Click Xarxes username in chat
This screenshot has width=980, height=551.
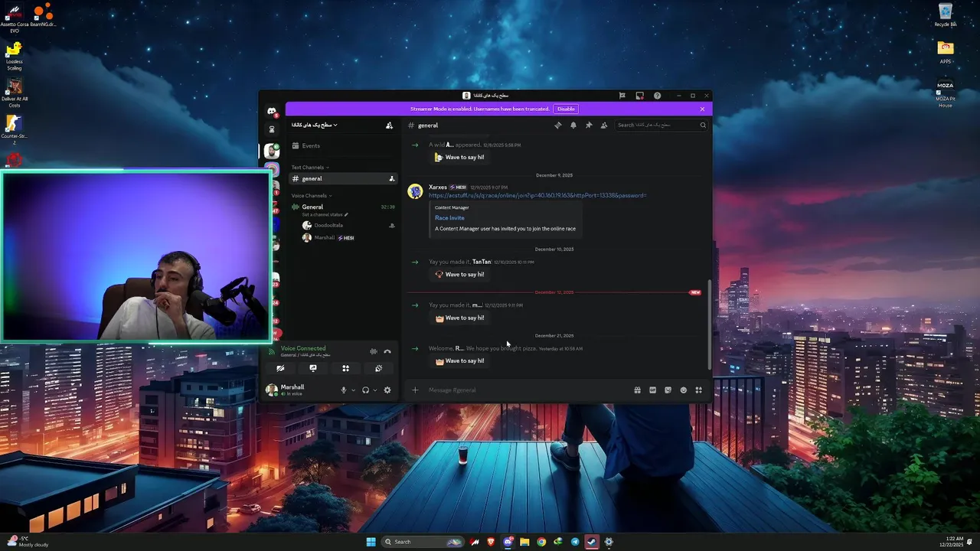click(438, 187)
